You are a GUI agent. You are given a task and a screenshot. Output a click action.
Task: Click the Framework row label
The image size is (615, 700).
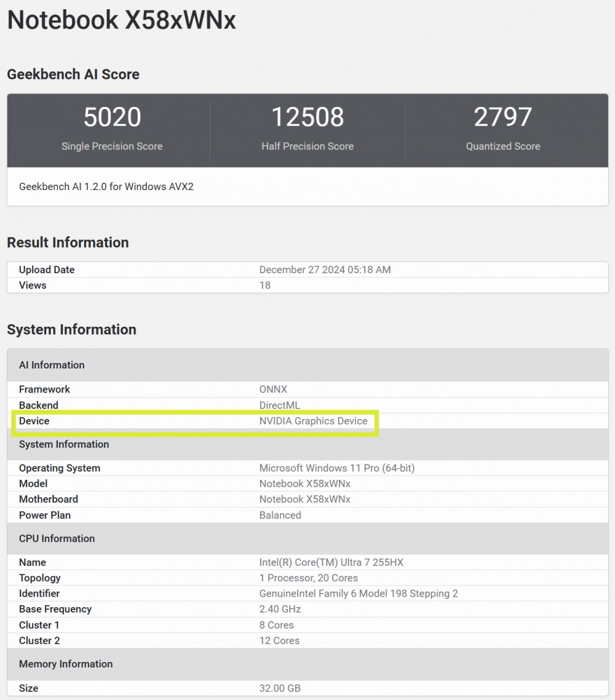45,389
